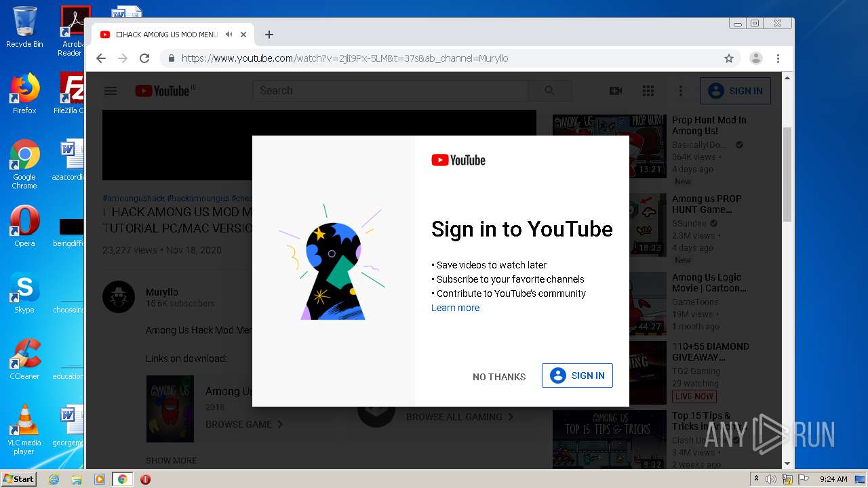Open media player taskbar icon
Viewport: 868px width, 488px height.
100,479
